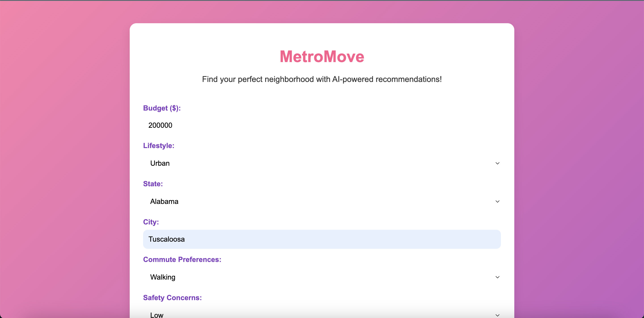Click the 200000 budget value
644x318 pixels.
160,125
